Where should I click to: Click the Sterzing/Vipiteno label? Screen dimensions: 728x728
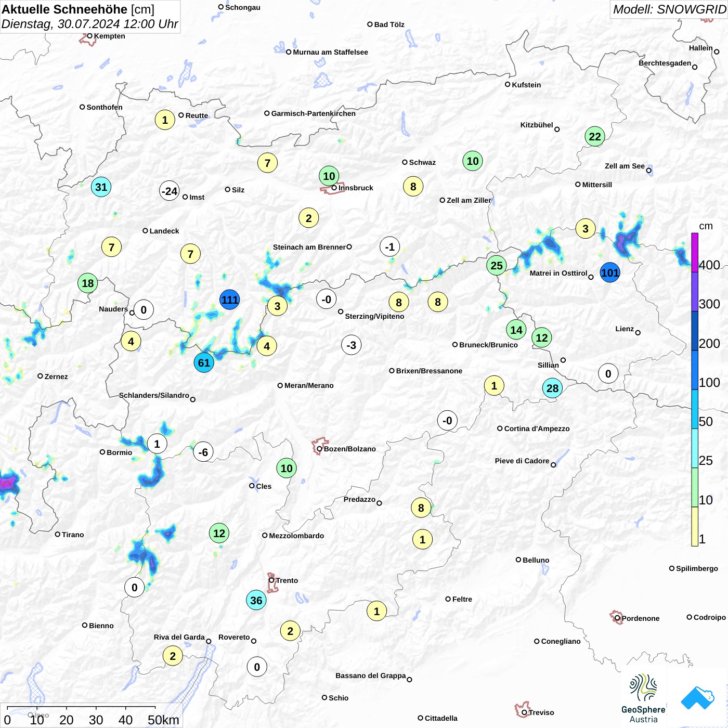click(x=374, y=316)
